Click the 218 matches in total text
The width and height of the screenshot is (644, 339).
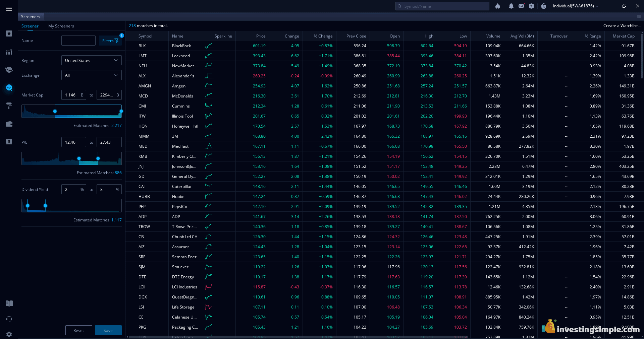[148, 26]
